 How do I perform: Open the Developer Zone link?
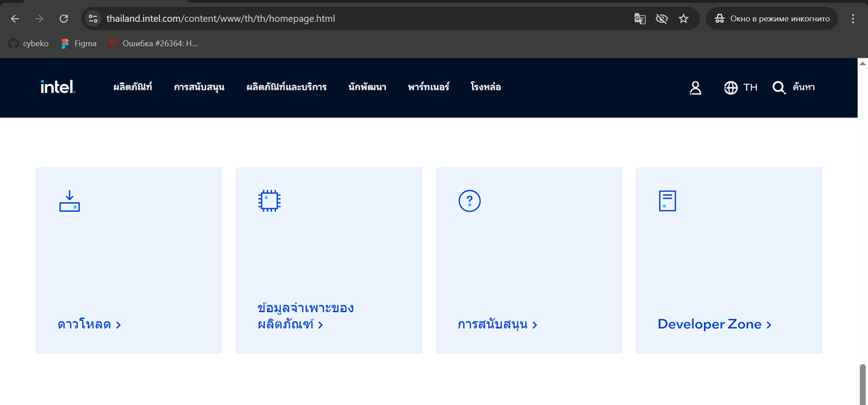715,324
